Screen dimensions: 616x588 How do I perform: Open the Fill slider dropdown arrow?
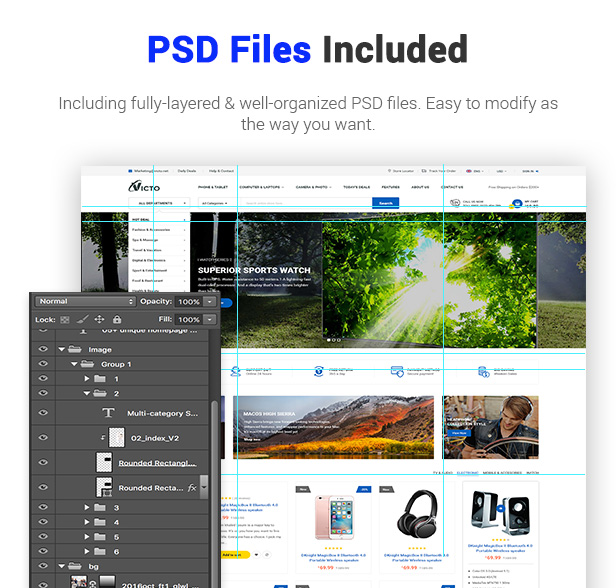[210, 319]
